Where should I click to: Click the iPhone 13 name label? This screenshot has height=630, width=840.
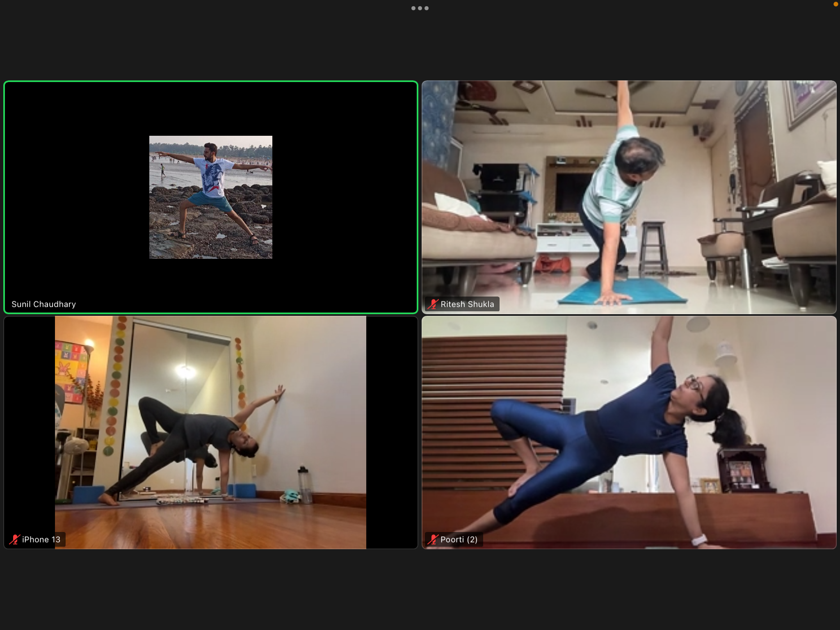click(x=41, y=539)
